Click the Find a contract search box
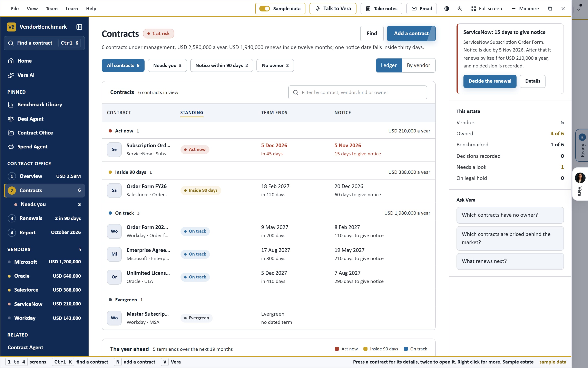The image size is (588, 368). tap(44, 43)
